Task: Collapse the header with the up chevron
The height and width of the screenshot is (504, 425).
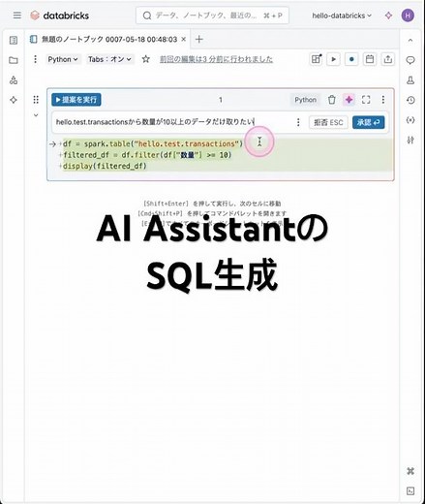Action: (410, 40)
